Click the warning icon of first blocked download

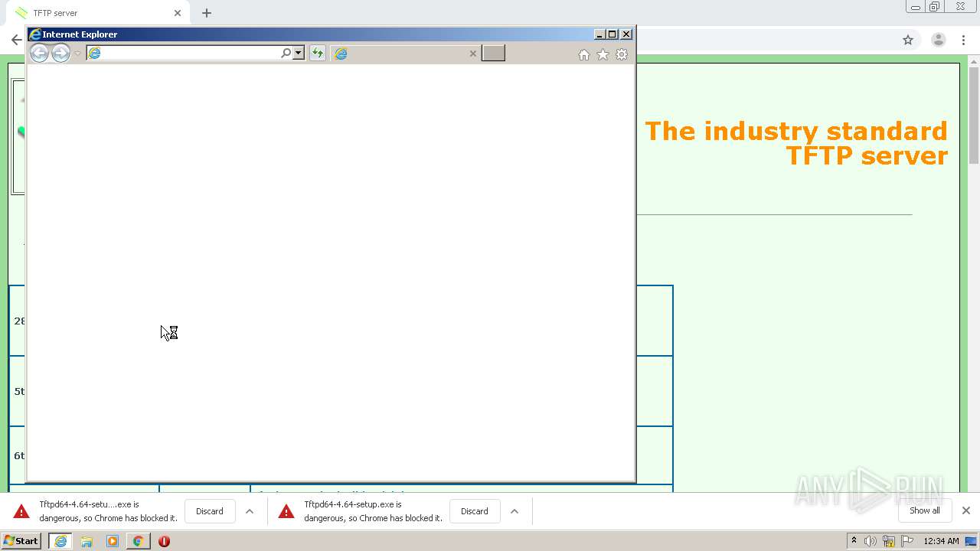21,511
